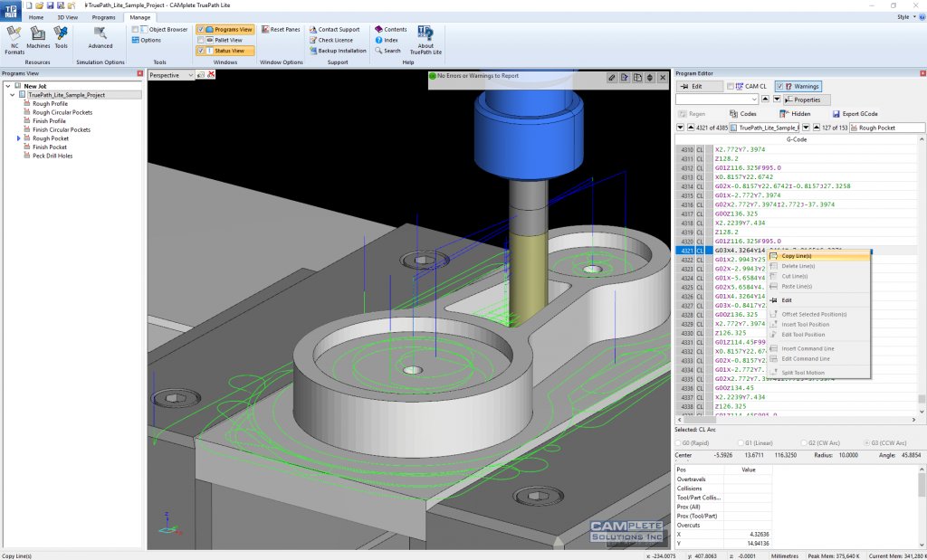Open Codes in Program Editor
The width and height of the screenshot is (927, 560).
tap(742, 114)
